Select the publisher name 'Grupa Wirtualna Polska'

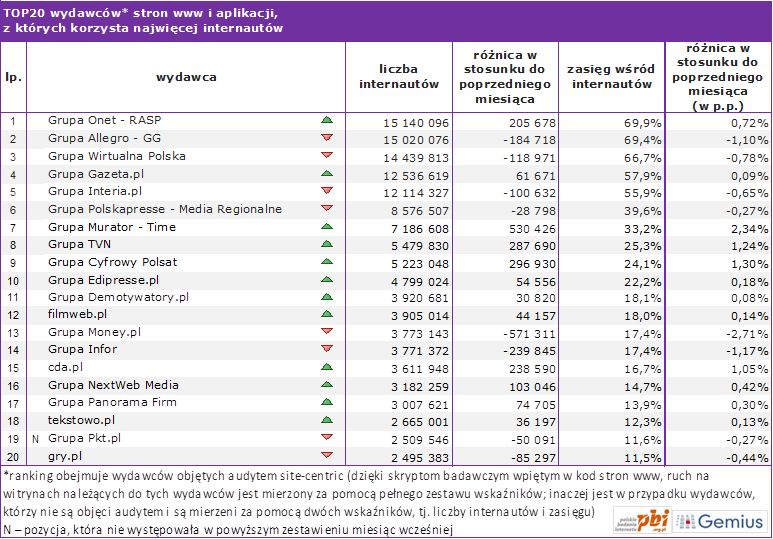point(117,156)
